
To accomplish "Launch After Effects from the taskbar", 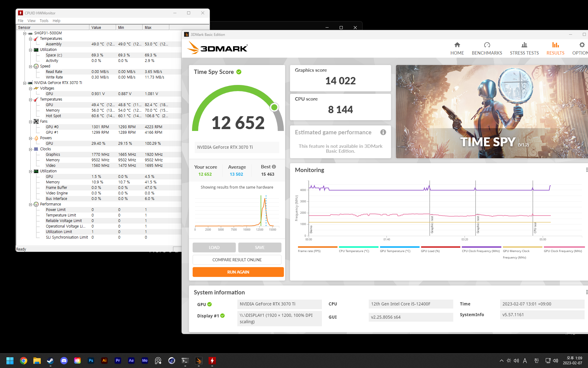I will coord(131,361).
